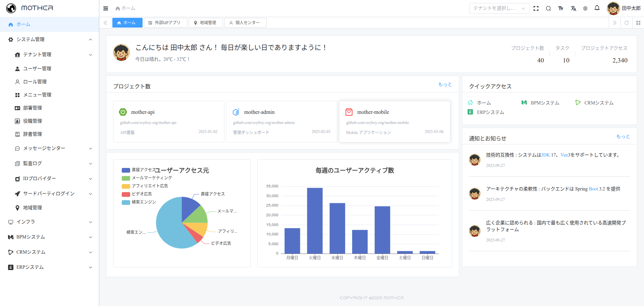Viewport: 644px width, 306px height.
Task: Click もっと in the プロジェクト数 panel
Action: 444,84
